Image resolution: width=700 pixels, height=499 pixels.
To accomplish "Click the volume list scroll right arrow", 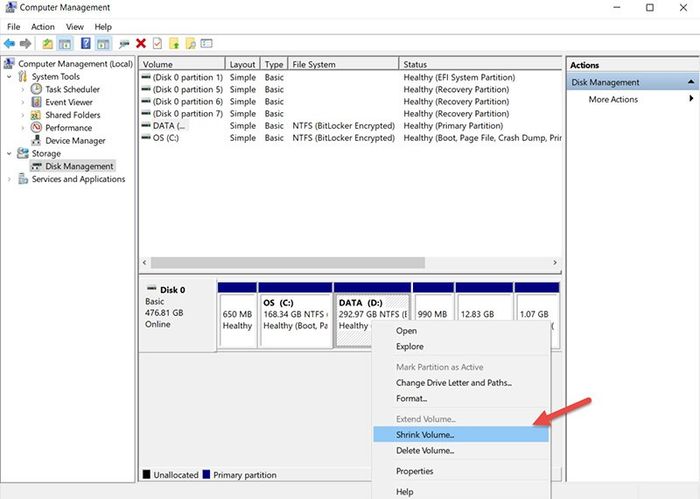I will click(555, 262).
